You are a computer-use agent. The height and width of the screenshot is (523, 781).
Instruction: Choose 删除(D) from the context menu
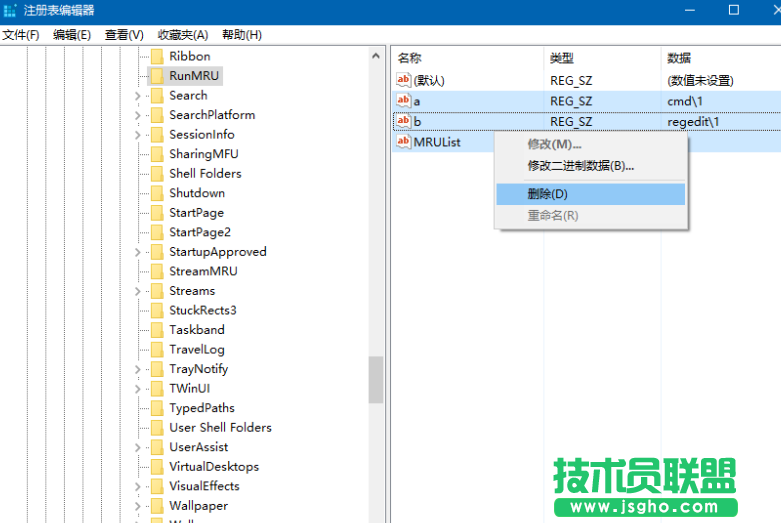548,194
